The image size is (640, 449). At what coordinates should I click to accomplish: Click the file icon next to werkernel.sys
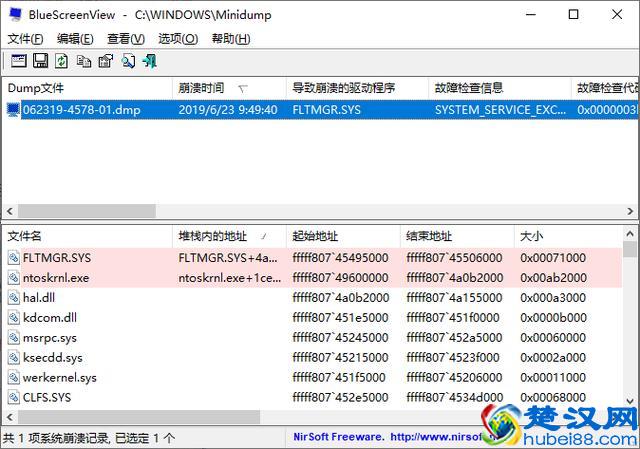(13, 378)
